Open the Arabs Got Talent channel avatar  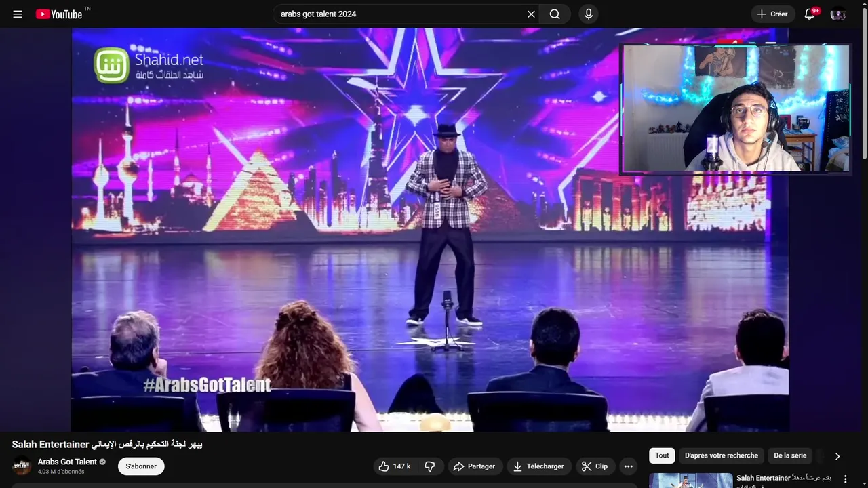pos(22,466)
